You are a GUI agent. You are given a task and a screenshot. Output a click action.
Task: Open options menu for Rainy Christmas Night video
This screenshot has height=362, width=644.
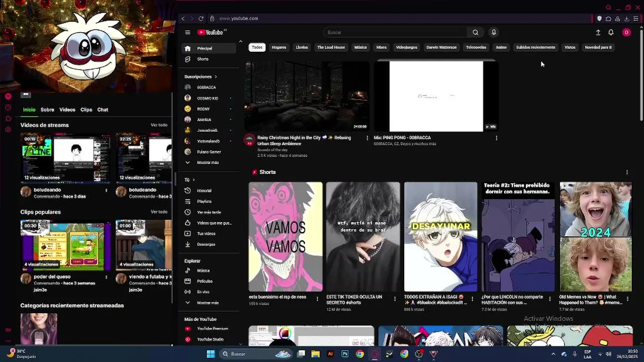tap(367, 138)
